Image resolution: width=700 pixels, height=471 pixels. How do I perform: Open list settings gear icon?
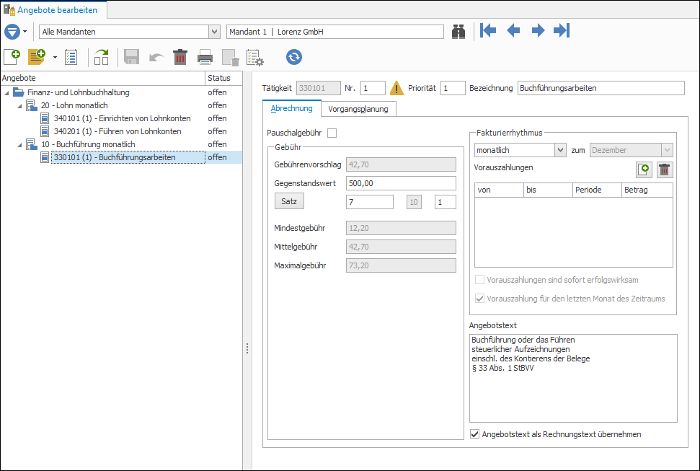255,58
